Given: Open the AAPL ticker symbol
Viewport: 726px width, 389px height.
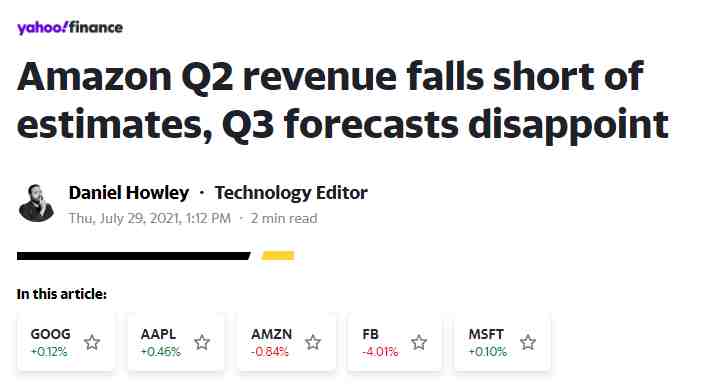Looking at the screenshot, I should tap(158, 334).
